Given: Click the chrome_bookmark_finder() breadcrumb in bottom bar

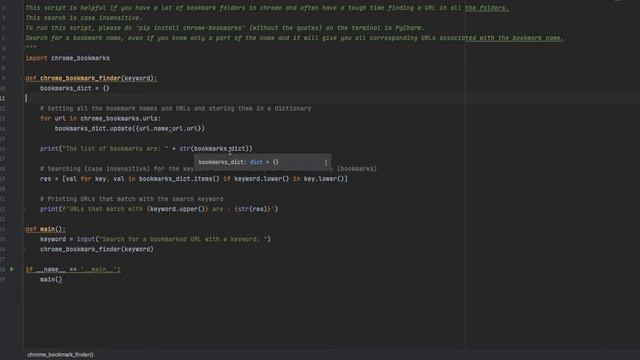Looking at the screenshot, I should tap(60, 355).
